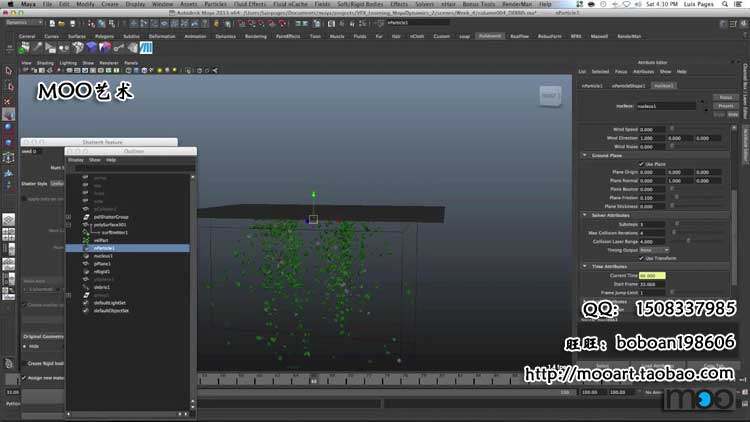
Task: Toggle Assign new material checkbox
Action: click(x=24, y=378)
